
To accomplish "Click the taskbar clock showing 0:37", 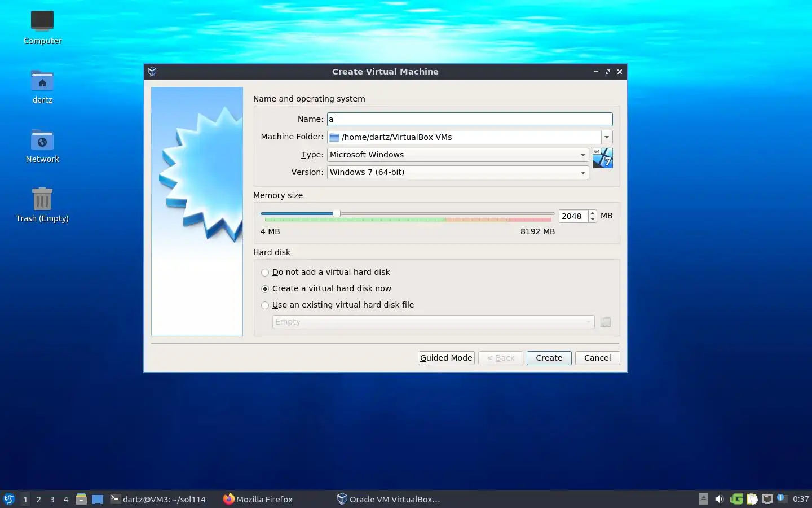I will click(801, 499).
